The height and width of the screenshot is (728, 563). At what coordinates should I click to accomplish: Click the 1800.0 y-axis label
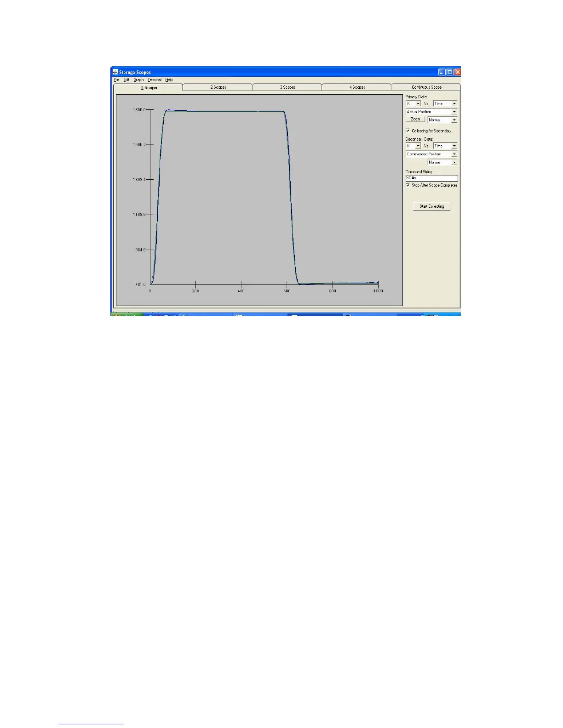click(x=139, y=110)
